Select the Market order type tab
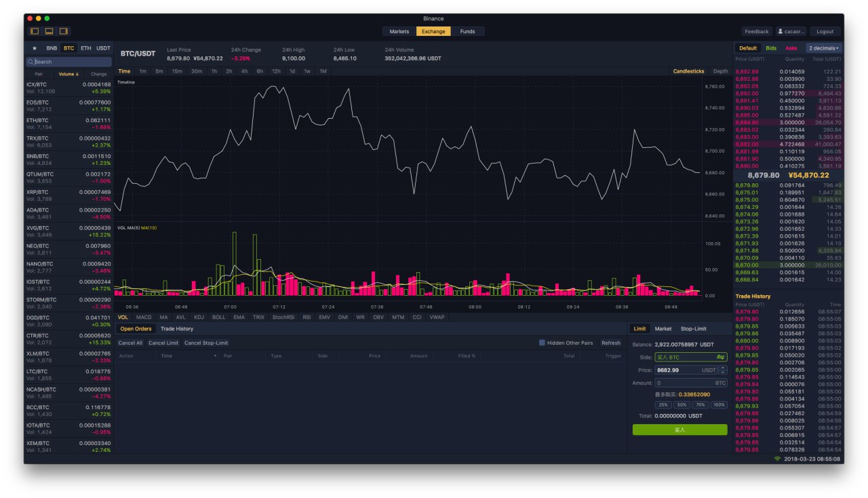The width and height of the screenshot is (868, 498). (663, 329)
